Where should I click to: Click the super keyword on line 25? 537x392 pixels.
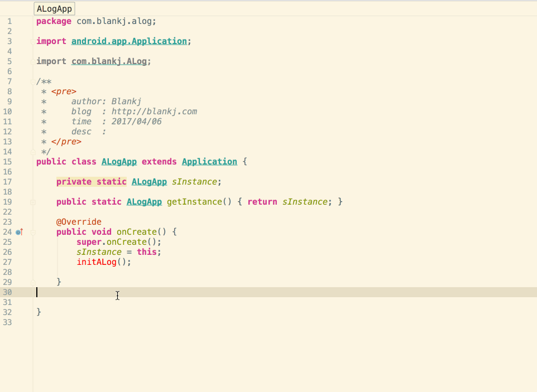89,242
